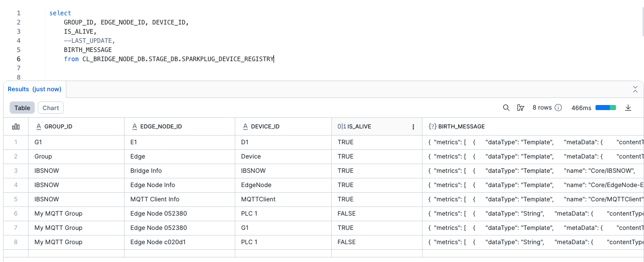644x262 pixels.
Task: Click the search results magnifier icon
Action: coord(506,108)
